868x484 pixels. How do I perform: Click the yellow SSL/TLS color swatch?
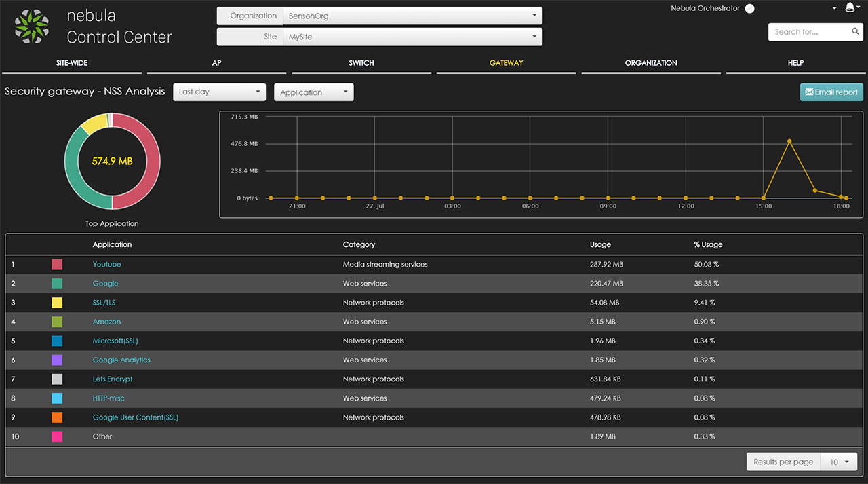coord(57,303)
